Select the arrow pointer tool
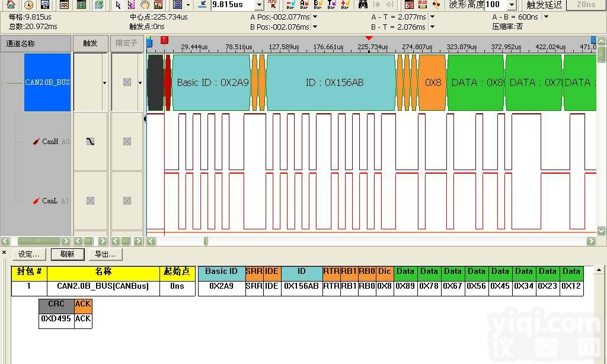 pos(118,5)
